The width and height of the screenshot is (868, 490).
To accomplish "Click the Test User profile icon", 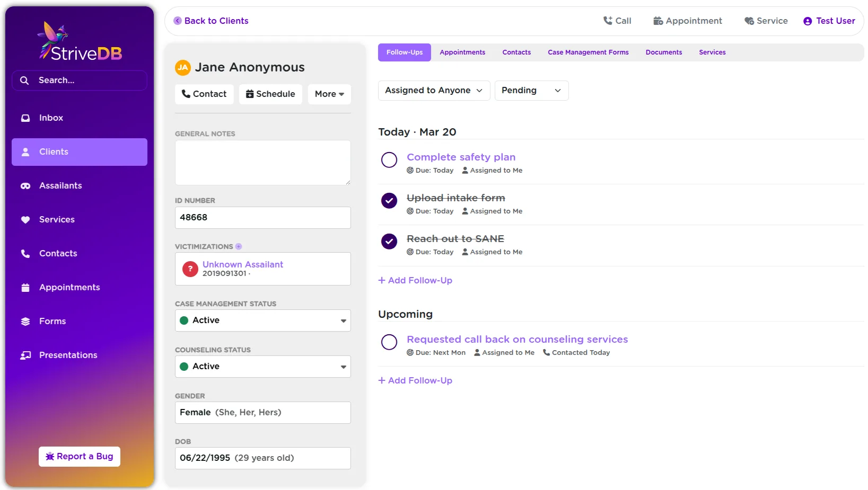I will 807,21.
